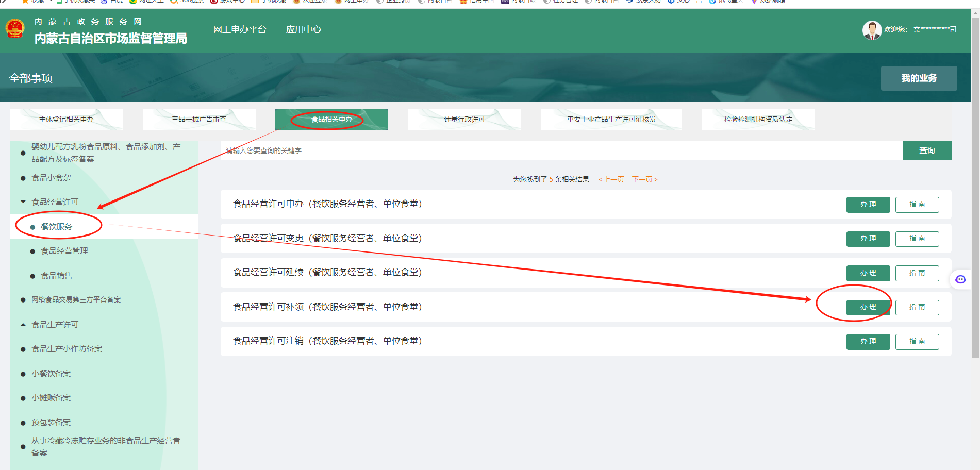Go to next page via 下一页 link
The height and width of the screenshot is (470, 980).
pos(644,179)
